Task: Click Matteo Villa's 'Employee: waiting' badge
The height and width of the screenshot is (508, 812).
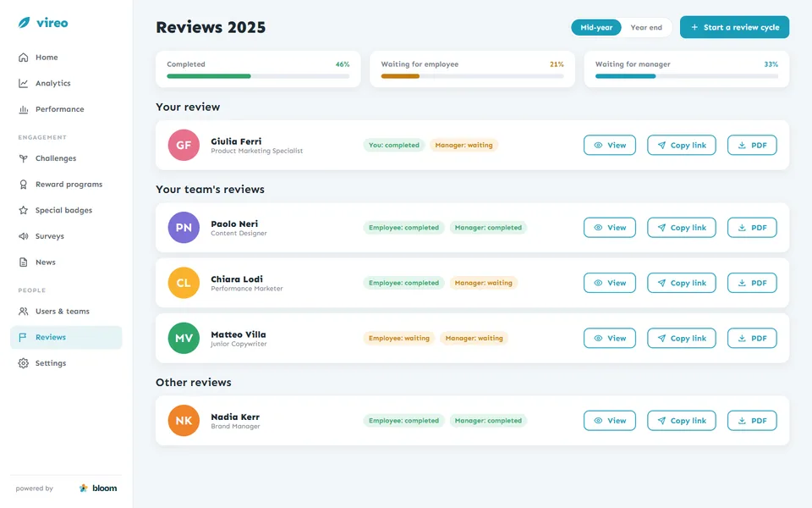Action: (399, 338)
